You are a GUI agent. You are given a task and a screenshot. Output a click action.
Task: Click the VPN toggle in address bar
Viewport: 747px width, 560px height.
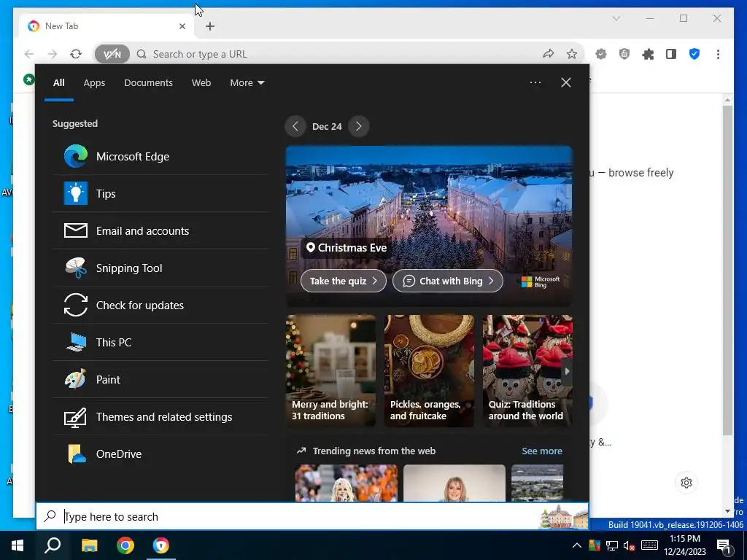(x=112, y=54)
